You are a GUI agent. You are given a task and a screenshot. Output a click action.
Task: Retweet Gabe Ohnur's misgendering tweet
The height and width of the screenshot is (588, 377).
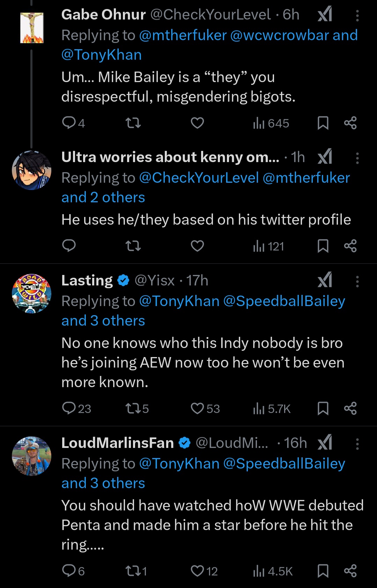[x=133, y=123]
